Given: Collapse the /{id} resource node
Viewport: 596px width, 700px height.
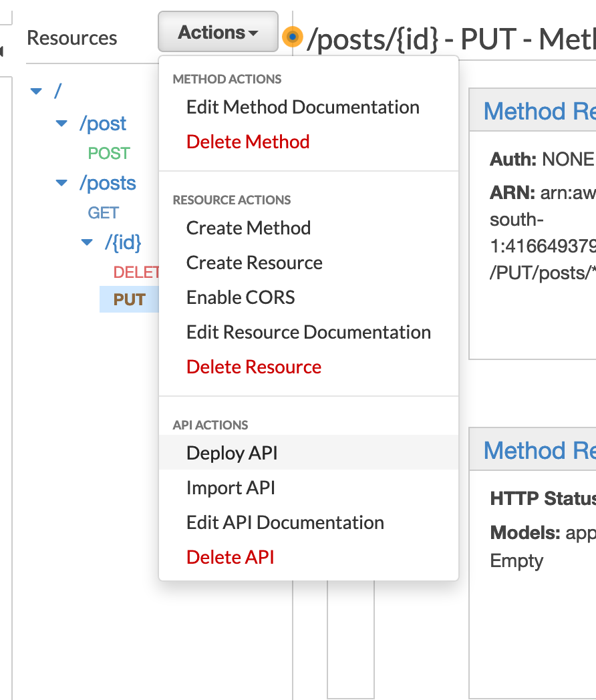Looking at the screenshot, I should click(86, 242).
